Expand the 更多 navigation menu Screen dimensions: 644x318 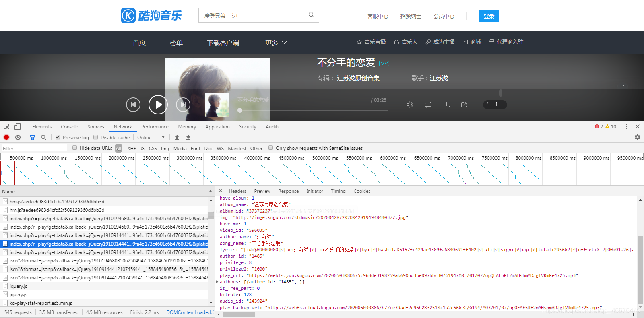[x=276, y=43]
